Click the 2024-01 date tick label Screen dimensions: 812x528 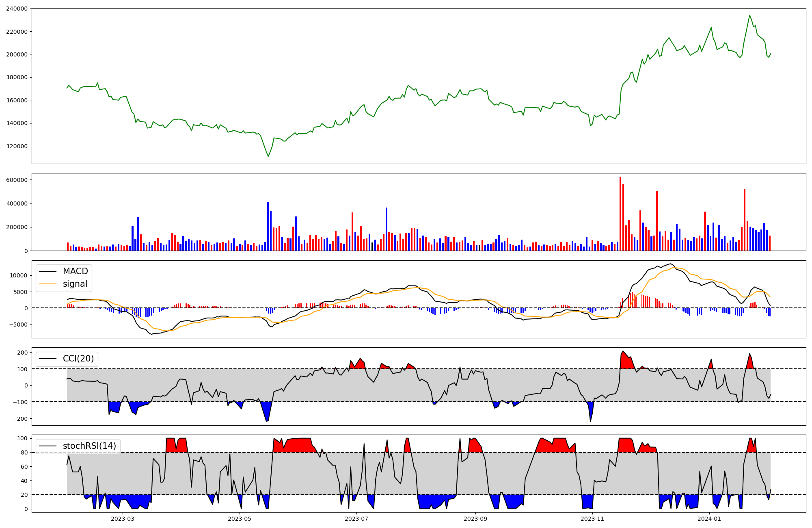pyautogui.click(x=709, y=519)
